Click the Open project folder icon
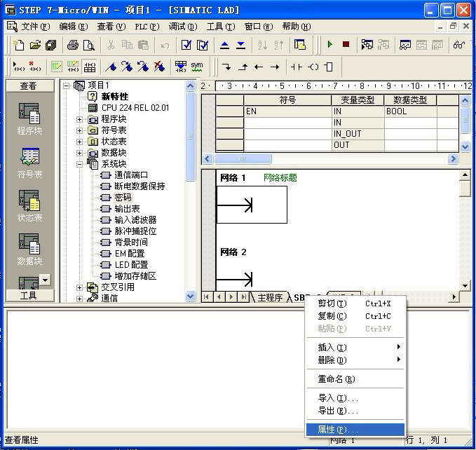The width and height of the screenshot is (476, 450). (x=35, y=46)
